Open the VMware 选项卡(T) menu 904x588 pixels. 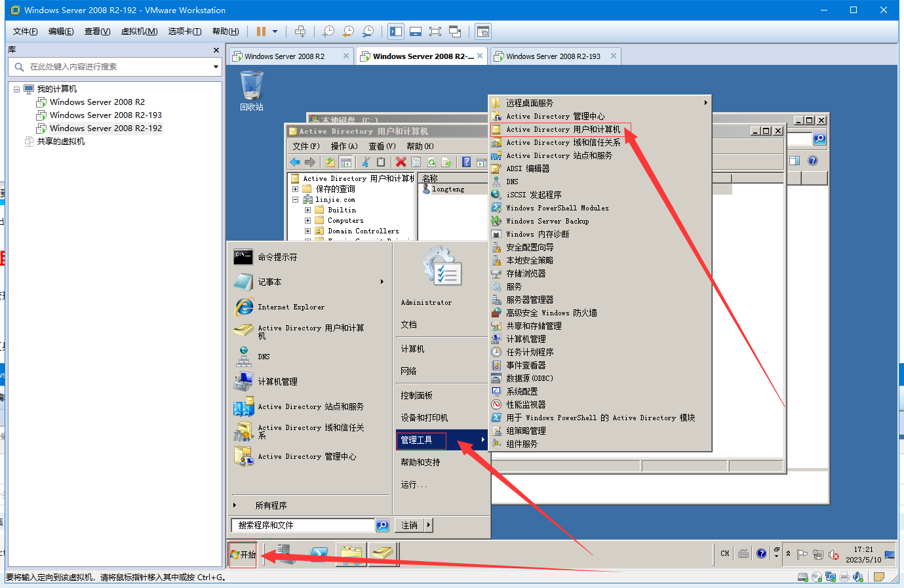click(184, 31)
